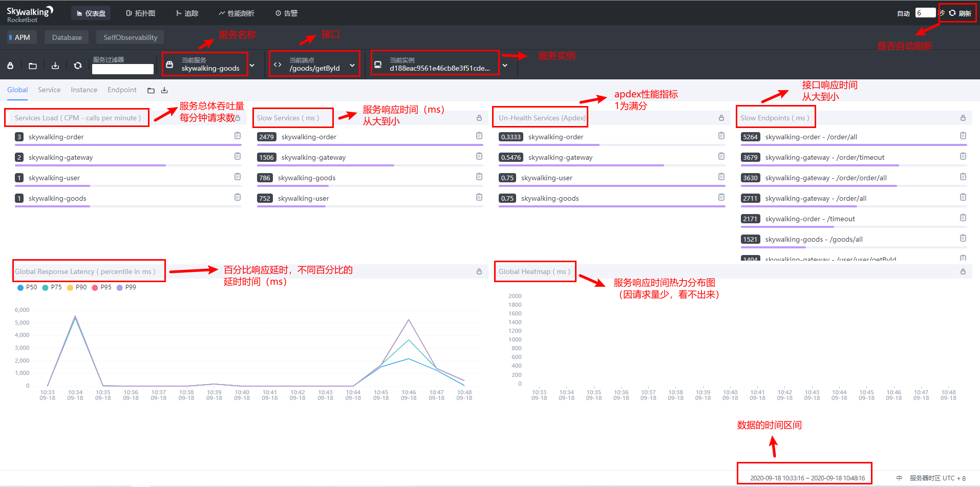The width and height of the screenshot is (980, 487).
Task: Click lock icon on Slow Services panel
Action: [x=479, y=118]
